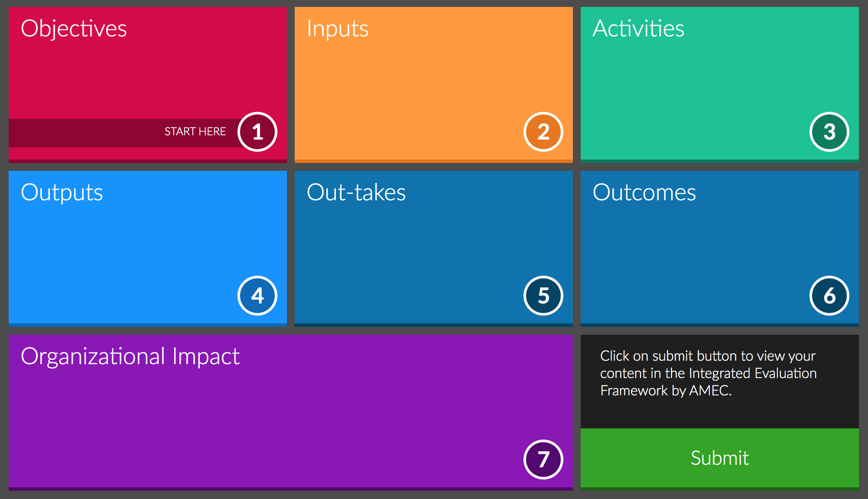Open the Out-takes tile heading

(356, 192)
